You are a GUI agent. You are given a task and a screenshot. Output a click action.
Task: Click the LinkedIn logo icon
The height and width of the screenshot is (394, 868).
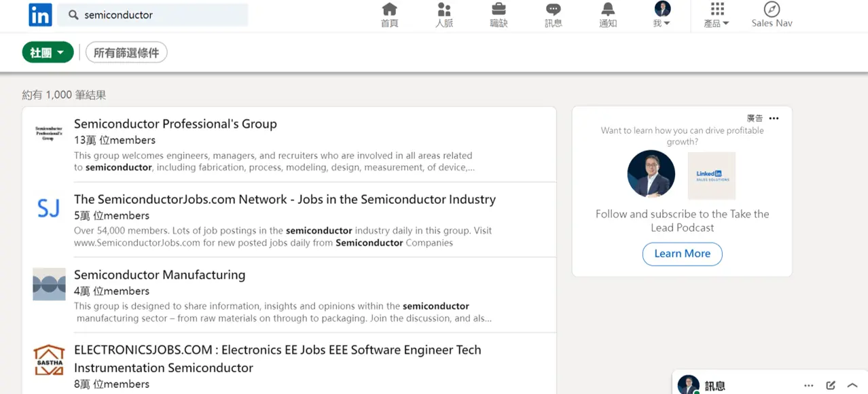click(x=40, y=14)
